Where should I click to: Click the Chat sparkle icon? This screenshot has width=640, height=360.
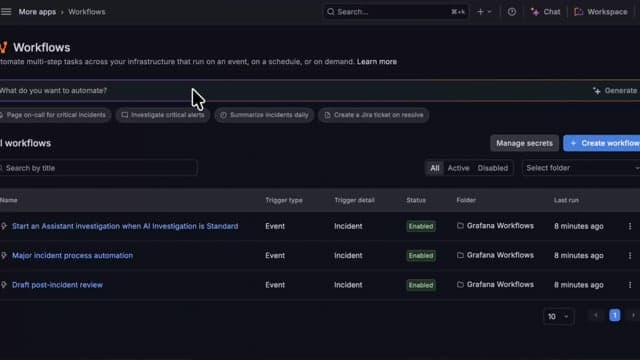click(535, 12)
